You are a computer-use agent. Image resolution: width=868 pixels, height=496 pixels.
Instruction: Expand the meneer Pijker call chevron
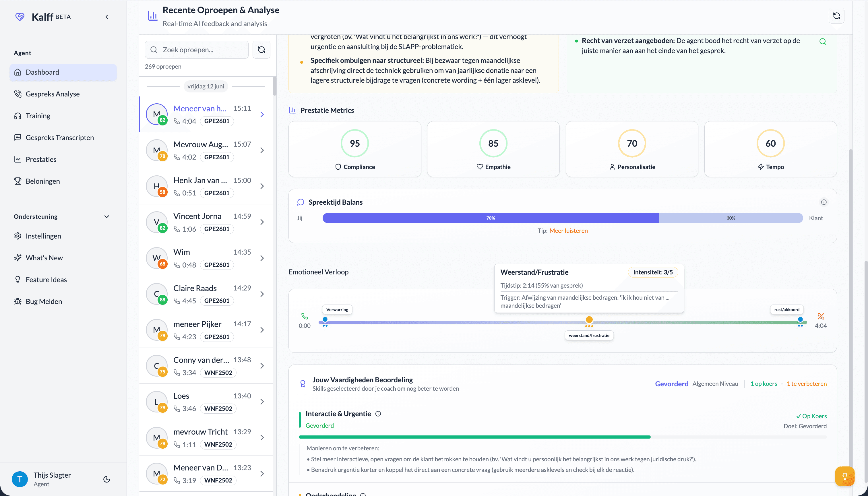[x=262, y=330]
